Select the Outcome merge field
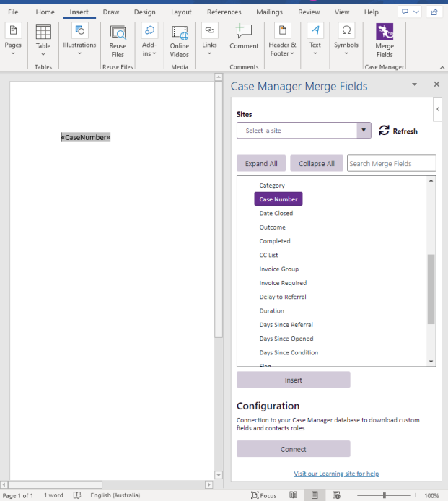The height and width of the screenshot is (501, 448). 273,227
